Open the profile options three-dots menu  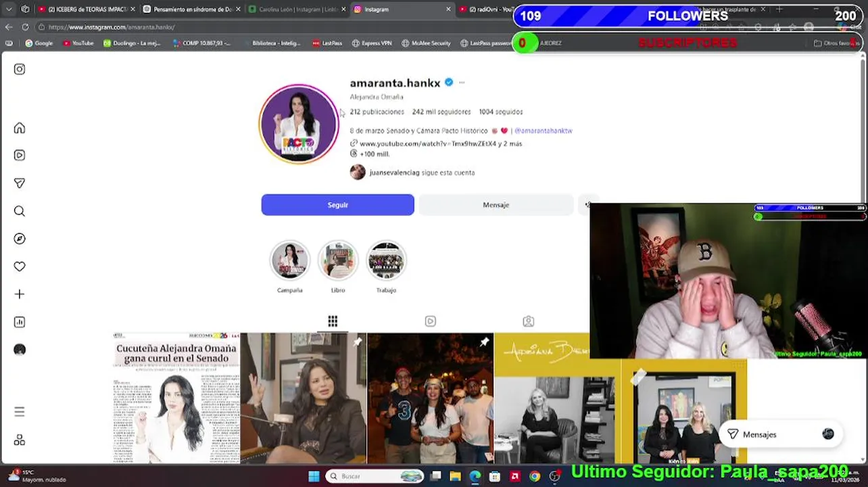462,83
